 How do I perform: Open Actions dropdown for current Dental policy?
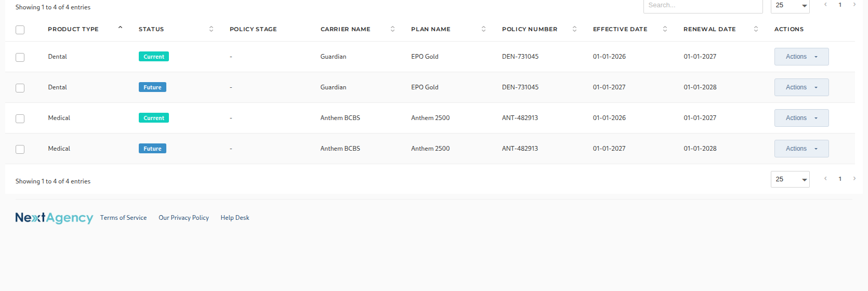(x=801, y=57)
